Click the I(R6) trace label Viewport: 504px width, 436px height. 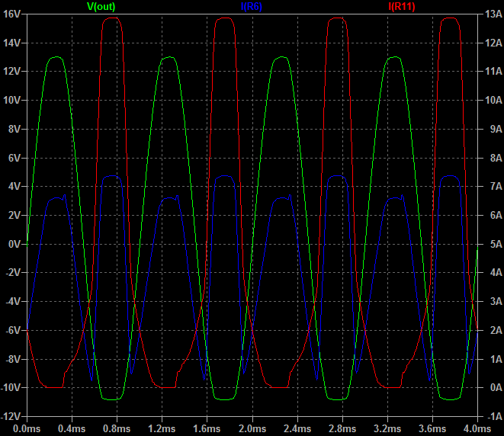coord(252,6)
